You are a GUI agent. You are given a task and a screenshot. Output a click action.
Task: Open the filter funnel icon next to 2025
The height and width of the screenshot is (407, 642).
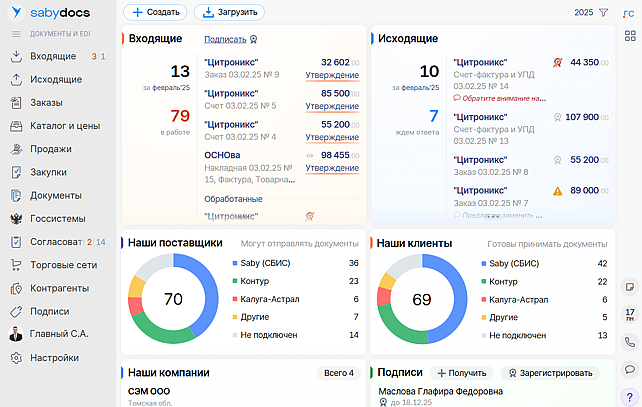pyautogui.click(x=603, y=13)
